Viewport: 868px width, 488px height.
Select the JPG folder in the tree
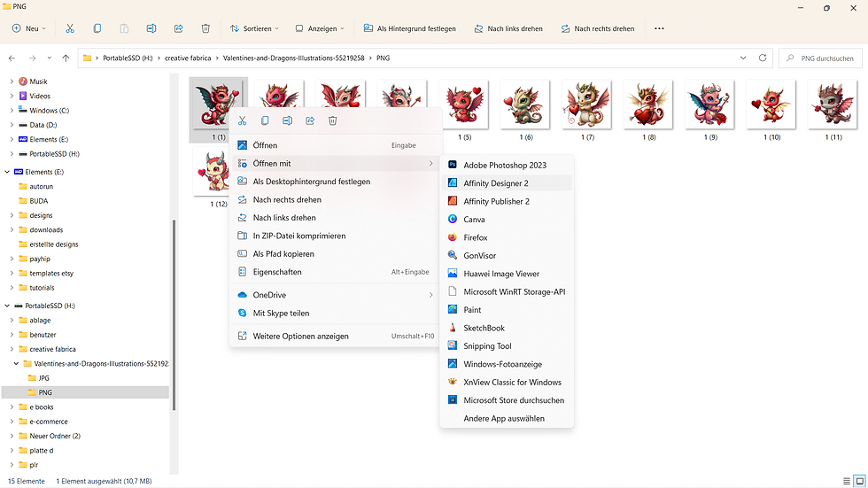coord(43,378)
